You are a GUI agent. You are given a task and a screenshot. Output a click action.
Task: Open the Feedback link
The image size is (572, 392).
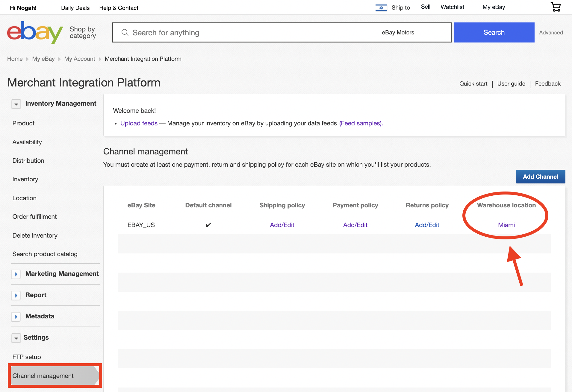point(548,83)
